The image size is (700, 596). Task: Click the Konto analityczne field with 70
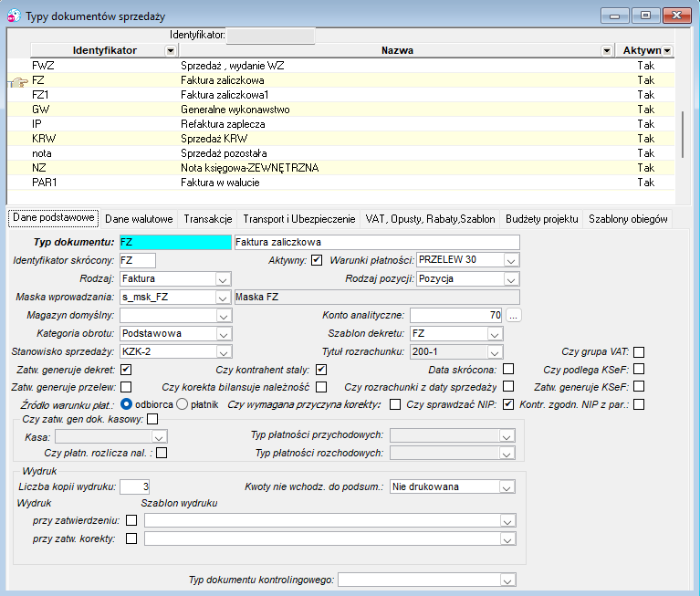point(455,315)
